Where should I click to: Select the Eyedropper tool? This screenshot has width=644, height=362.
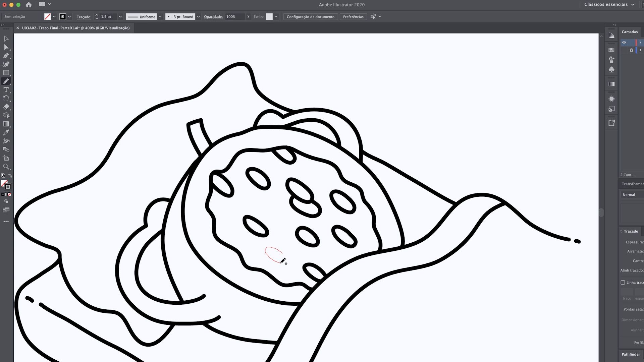(6, 132)
